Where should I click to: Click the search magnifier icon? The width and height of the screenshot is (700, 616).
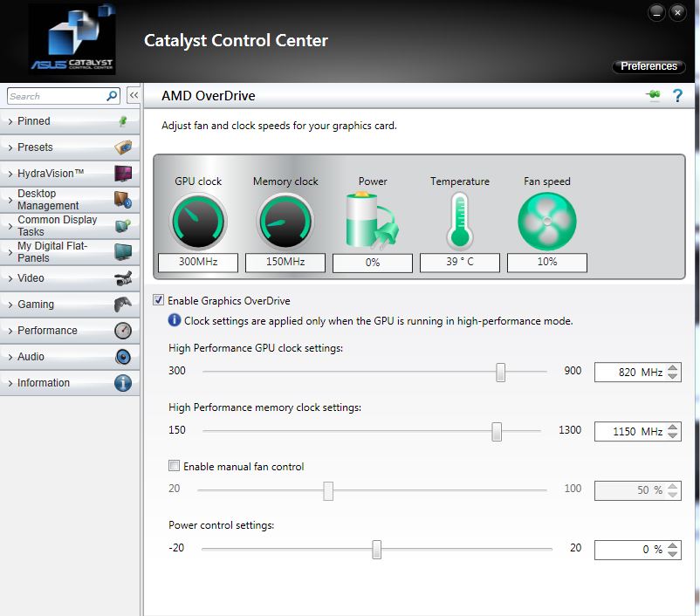[x=112, y=95]
